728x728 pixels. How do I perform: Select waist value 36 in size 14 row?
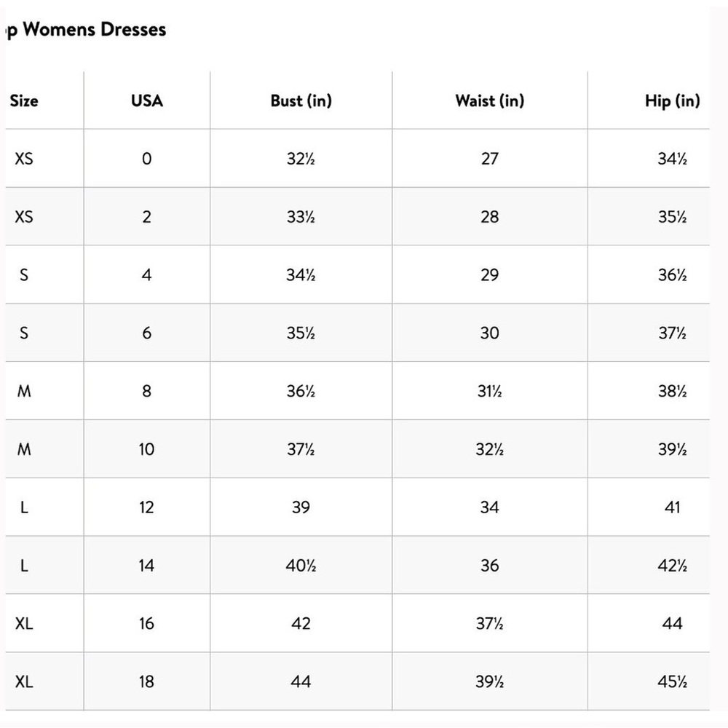pyautogui.click(x=490, y=566)
